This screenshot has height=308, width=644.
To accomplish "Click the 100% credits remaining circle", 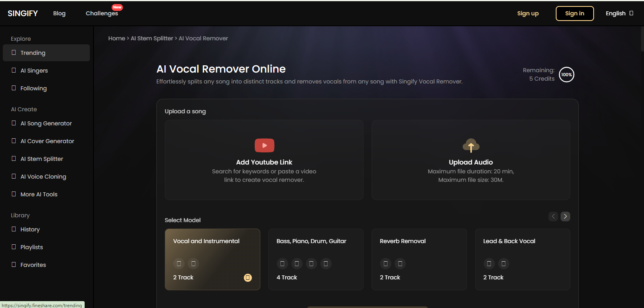I will (x=567, y=75).
